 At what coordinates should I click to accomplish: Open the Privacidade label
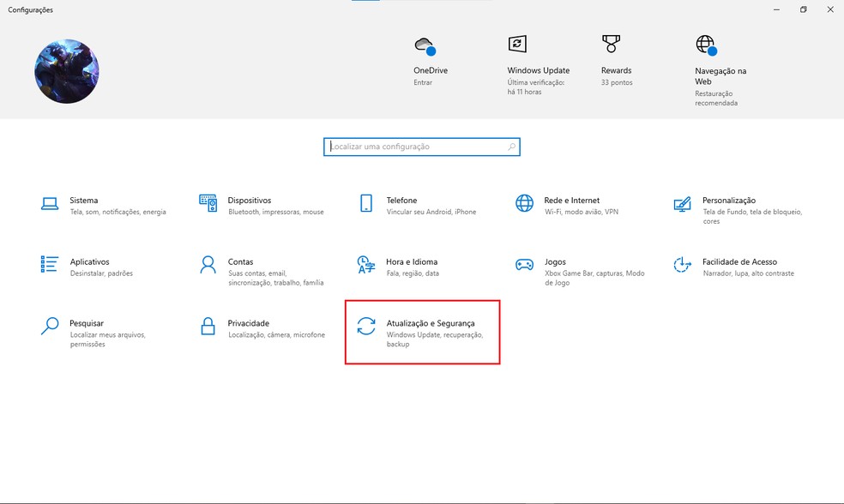(x=248, y=323)
